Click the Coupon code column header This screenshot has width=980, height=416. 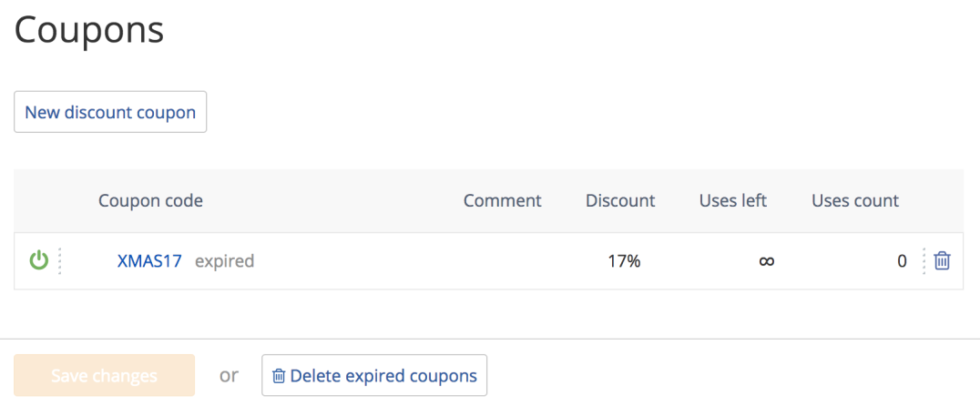point(150,200)
